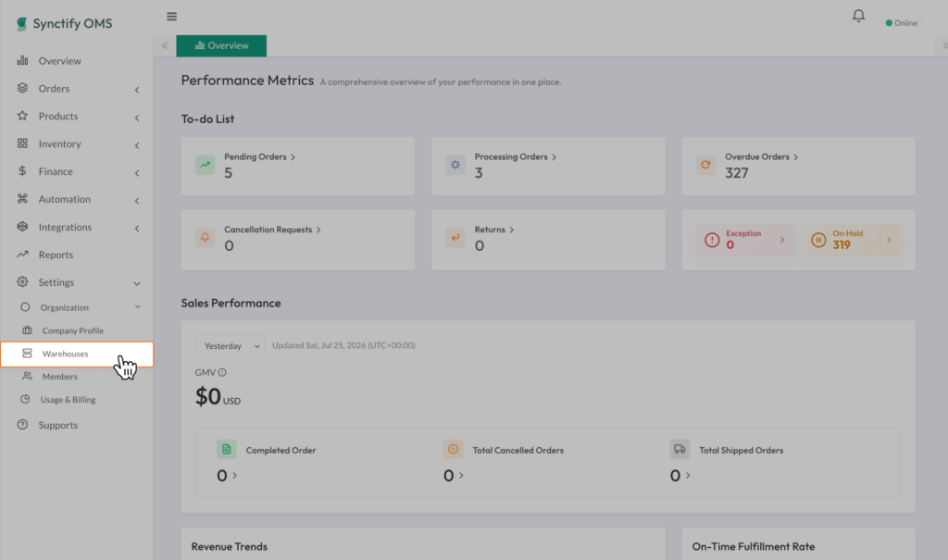Click the On-Time Fulfillment Rate heading
This screenshot has width=948, height=560.
[x=754, y=547]
